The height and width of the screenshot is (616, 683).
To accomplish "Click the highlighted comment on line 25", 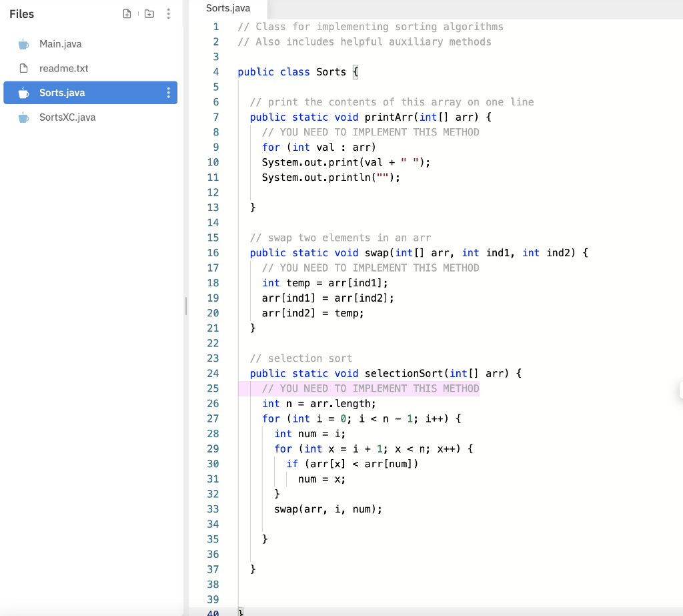I will (x=370, y=388).
